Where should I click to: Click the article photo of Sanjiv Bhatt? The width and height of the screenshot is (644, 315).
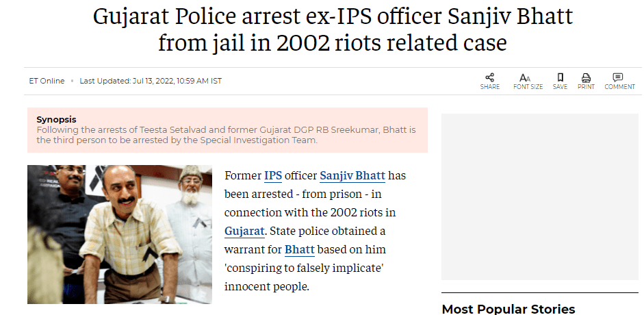120,234
